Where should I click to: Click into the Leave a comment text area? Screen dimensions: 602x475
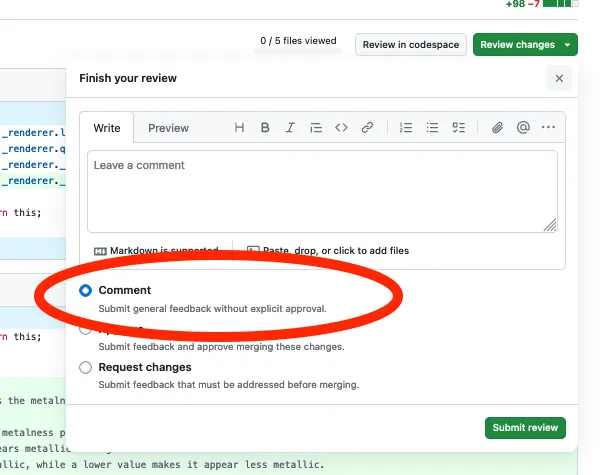(322, 190)
